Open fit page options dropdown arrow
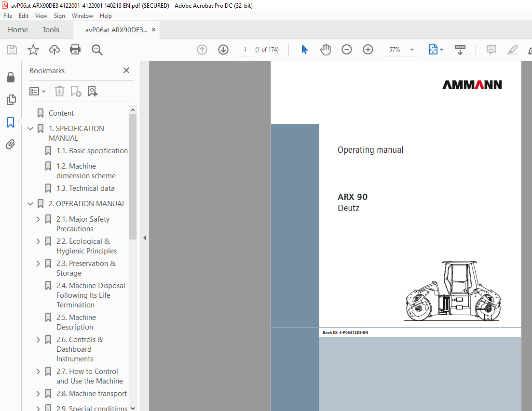532x411 pixels. (441, 50)
